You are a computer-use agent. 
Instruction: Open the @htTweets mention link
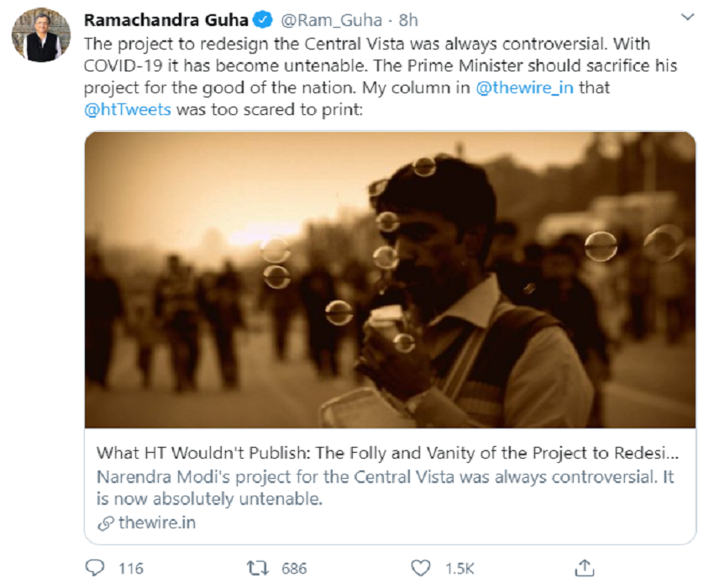127,110
